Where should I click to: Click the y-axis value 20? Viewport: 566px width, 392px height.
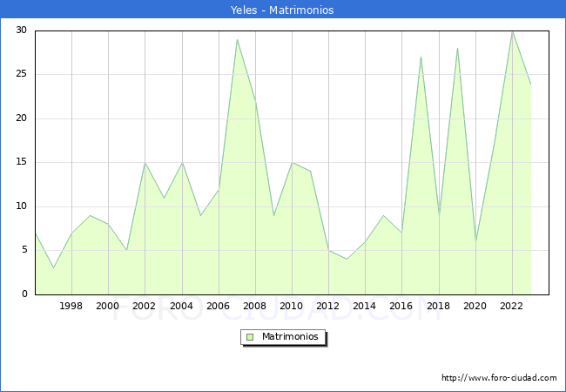coord(22,118)
